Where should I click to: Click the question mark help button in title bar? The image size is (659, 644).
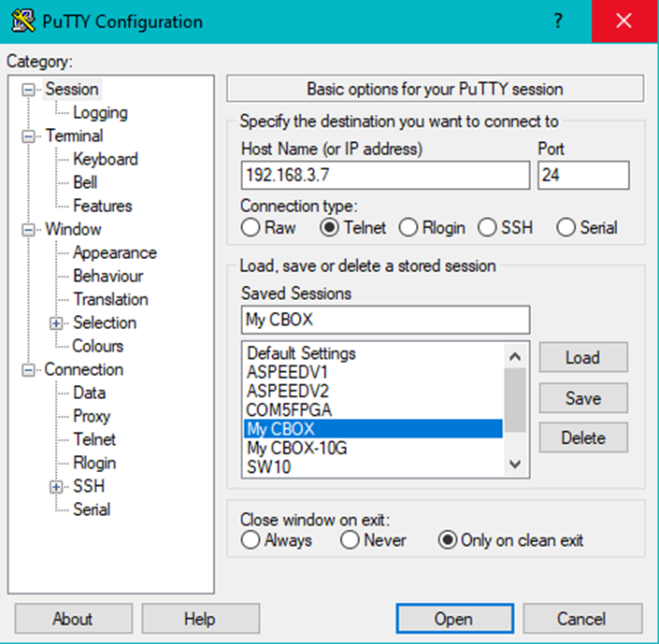558,21
